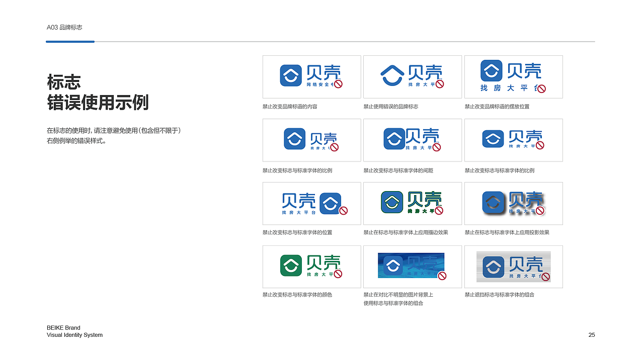Click the footer text Visual Identity System
Image resolution: width=644 pixels, height=362 pixels.
point(74,335)
